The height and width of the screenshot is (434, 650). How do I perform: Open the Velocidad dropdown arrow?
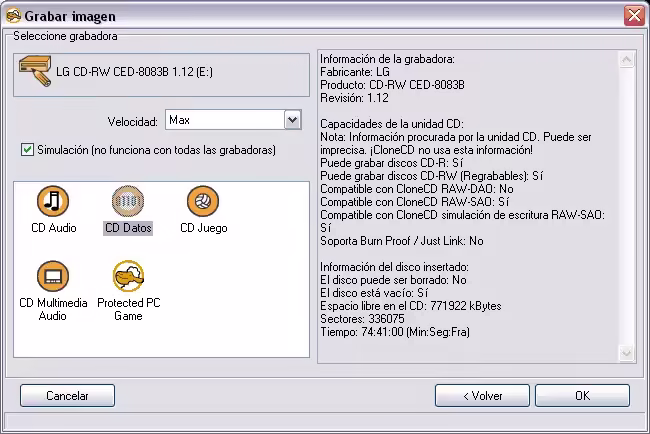click(x=293, y=120)
